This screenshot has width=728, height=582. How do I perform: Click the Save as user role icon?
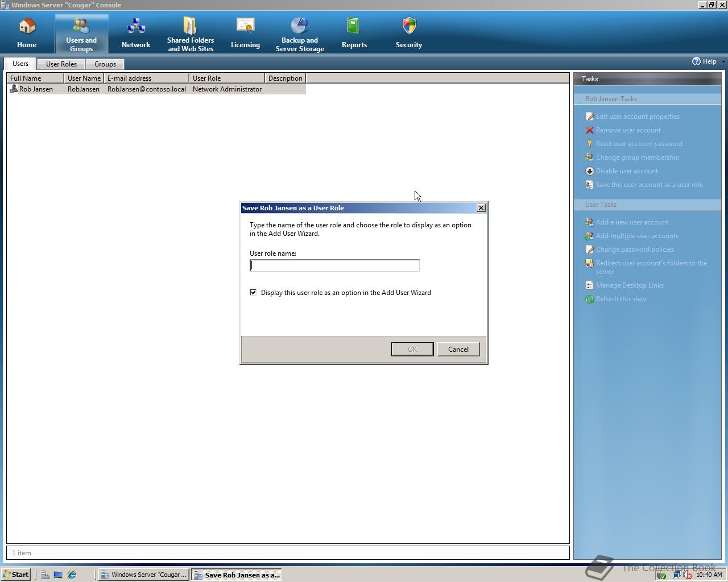(590, 185)
